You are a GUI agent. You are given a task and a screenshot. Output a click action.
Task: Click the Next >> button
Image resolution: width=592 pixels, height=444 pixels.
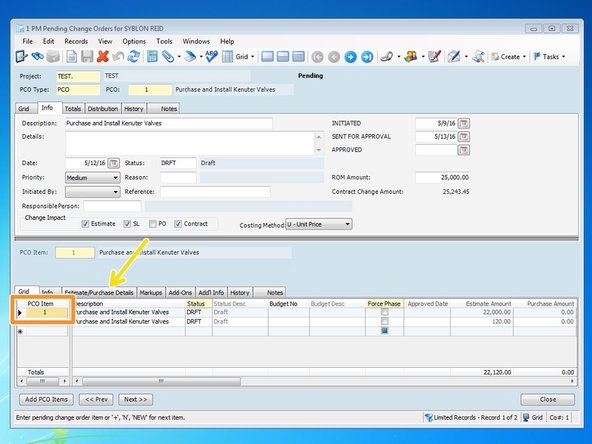tap(136, 399)
